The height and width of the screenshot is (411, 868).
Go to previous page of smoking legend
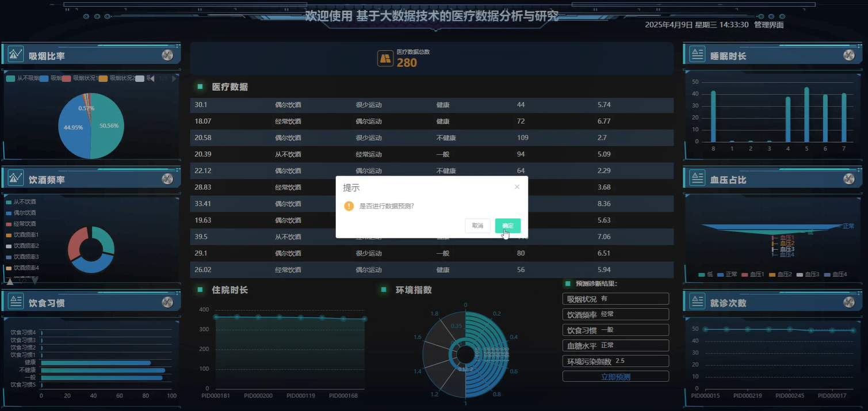[x=152, y=78]
